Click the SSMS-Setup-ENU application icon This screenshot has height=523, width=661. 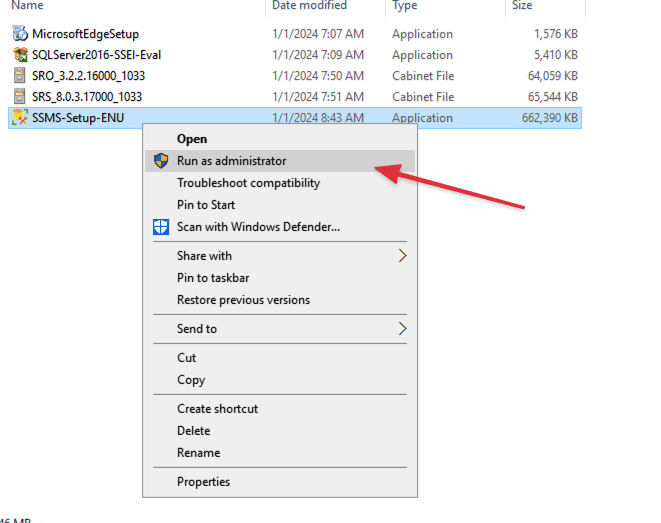20,118
